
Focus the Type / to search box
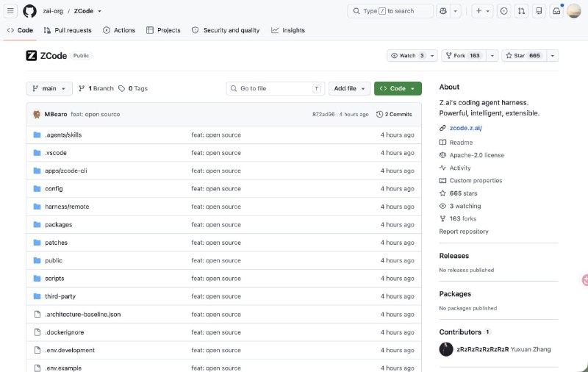tap(390, 11)
